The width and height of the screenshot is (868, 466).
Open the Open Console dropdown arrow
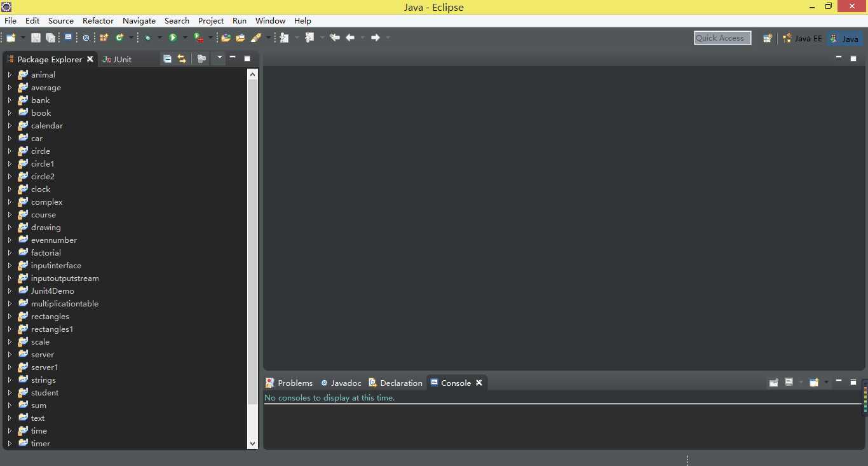826,382
